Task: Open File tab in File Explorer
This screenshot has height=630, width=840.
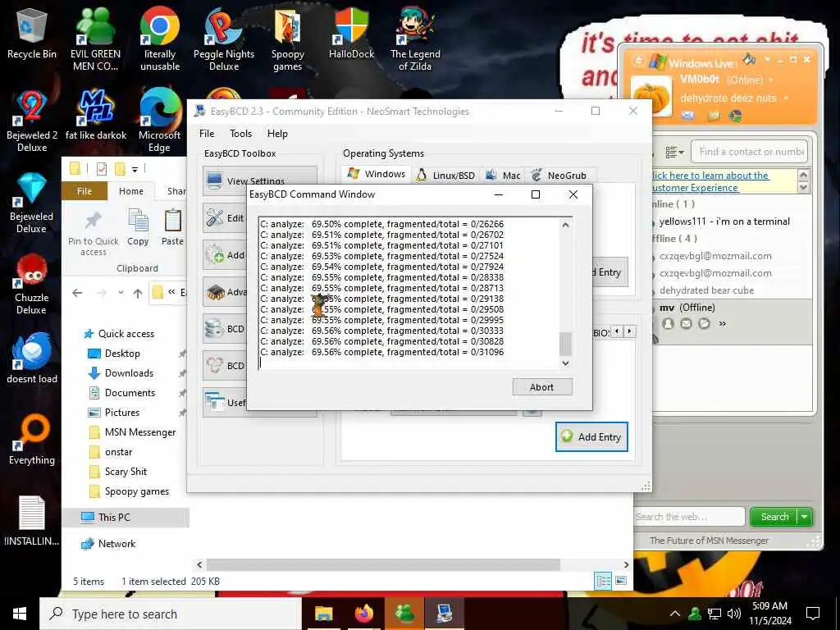Action: tap(84, 191)
